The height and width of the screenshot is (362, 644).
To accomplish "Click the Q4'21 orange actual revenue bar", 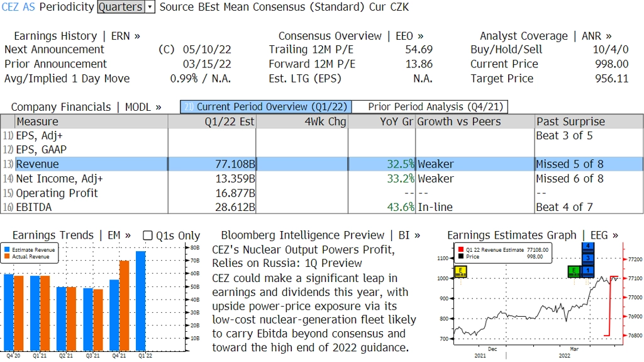I will click(124, 305).
